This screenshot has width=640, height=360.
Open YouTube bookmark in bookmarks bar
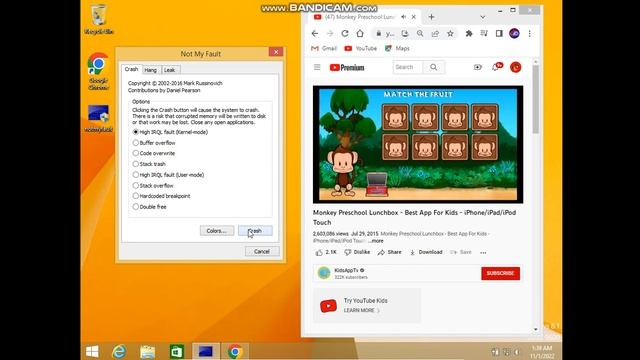click(361, 48)
